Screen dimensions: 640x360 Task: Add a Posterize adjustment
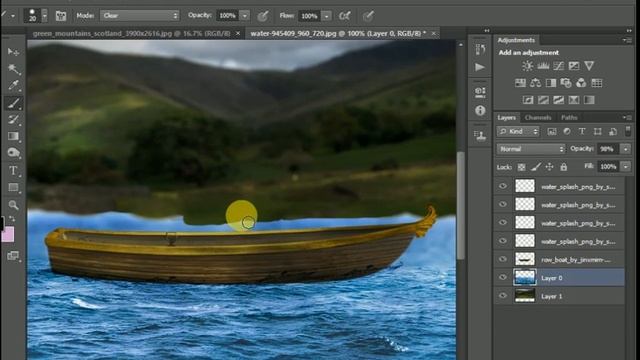pyautogui.click(x=543, y=100)
